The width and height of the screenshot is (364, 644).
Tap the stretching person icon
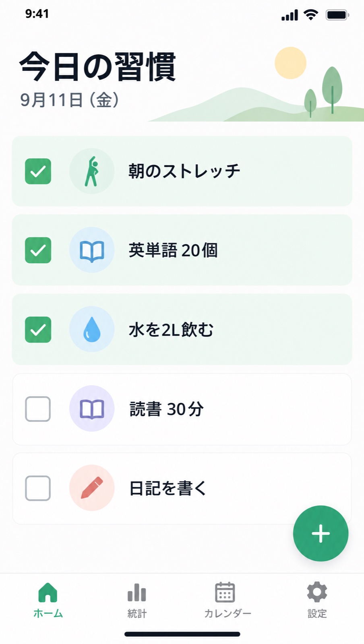pos(92,171)
